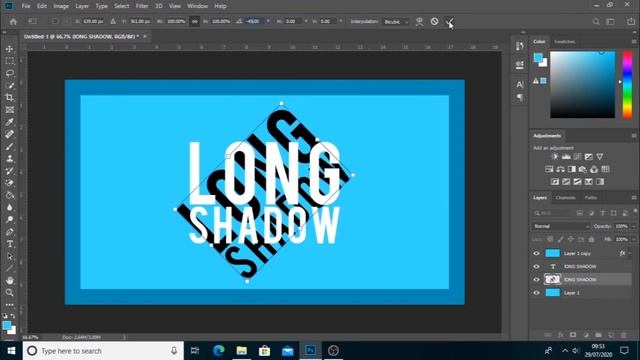
Task: Click the toolbox foreground color swatch
Action: tap(7, 325)
